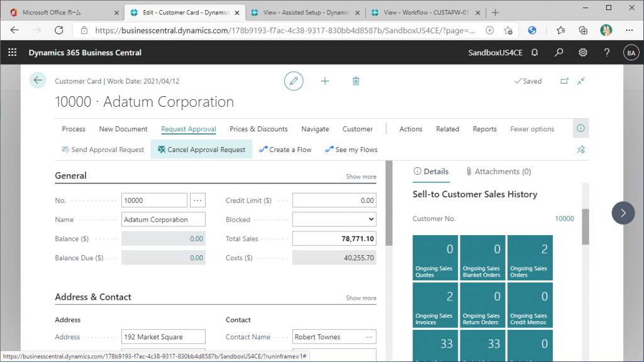This screenshot has height=362, width=644.
Task: Click the plus icon to create new customer
Action: coord(325,81)
